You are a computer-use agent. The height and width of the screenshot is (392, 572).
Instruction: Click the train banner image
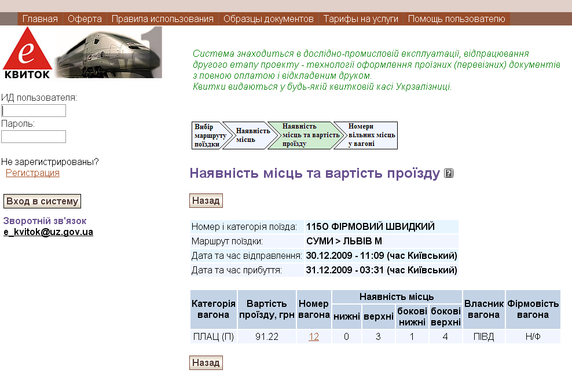(x=108, y=53)
